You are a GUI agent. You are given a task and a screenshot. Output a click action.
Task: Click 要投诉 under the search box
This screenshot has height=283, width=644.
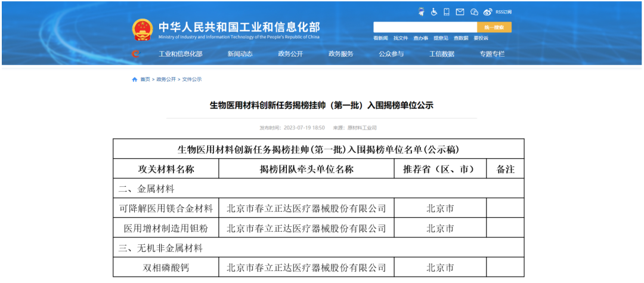coord(481,38)
